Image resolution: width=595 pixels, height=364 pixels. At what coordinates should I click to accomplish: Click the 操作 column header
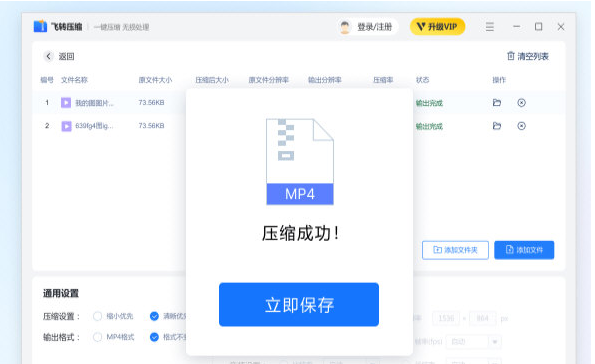point(499,80)
